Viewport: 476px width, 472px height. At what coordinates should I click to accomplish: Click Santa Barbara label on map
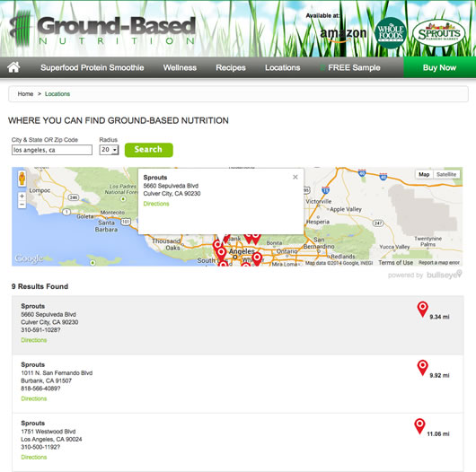pyautogui.click(x=106, y=226)
